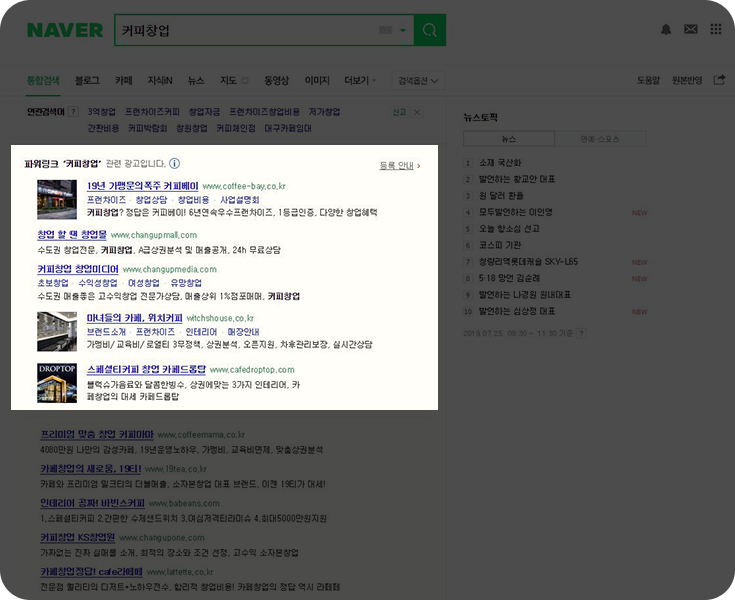Open the apps grid icon

pyautogui.click(x=716, y=30)
